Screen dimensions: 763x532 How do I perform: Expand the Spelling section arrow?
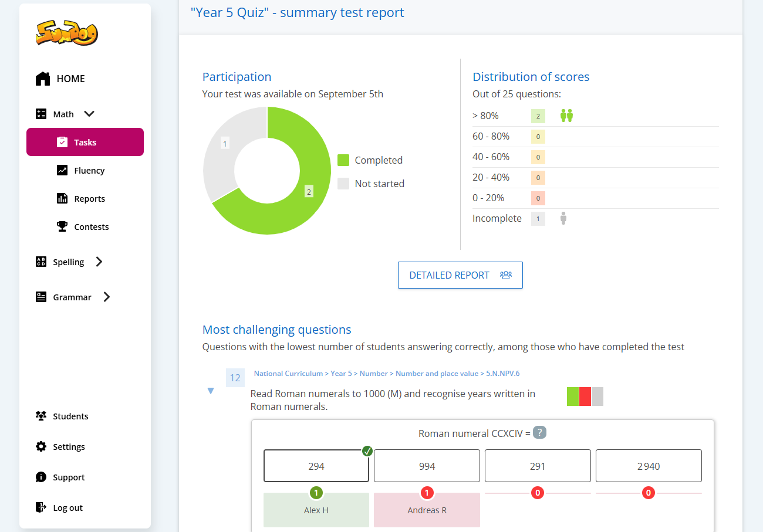[99, 262]
